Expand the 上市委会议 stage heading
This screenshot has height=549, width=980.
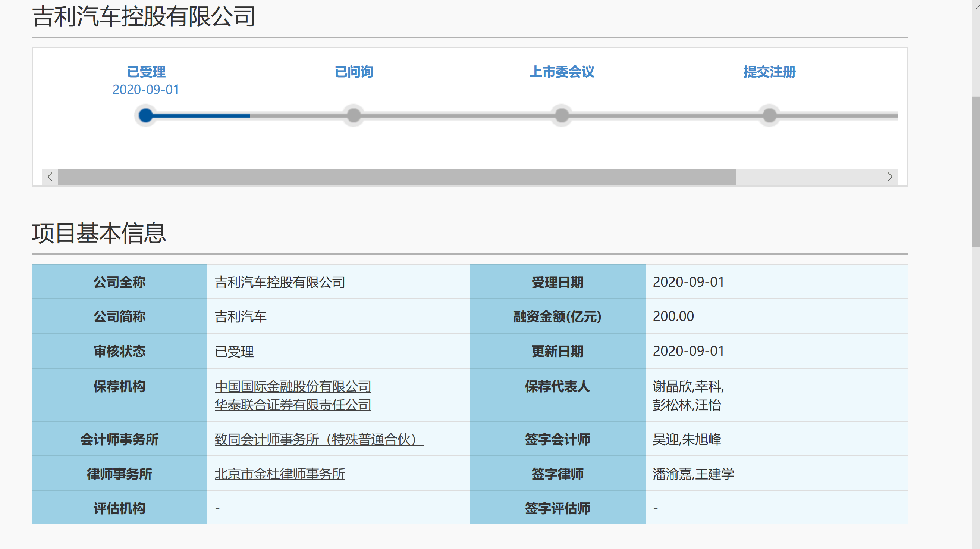562,71
